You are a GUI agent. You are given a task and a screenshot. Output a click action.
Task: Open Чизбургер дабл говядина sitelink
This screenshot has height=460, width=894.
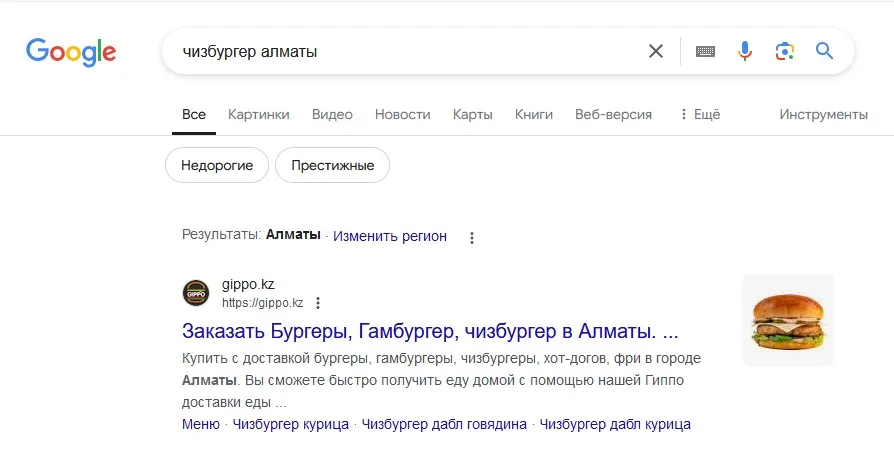444,425
